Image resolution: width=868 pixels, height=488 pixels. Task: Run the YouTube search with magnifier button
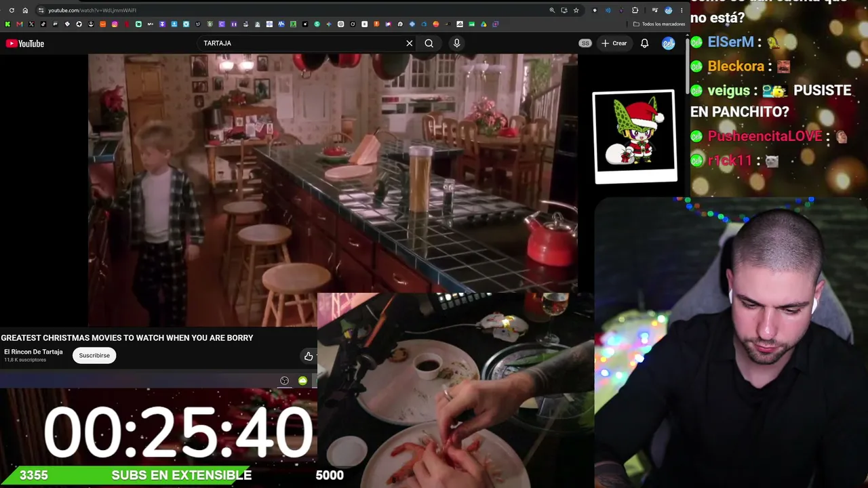coord(429,43)
